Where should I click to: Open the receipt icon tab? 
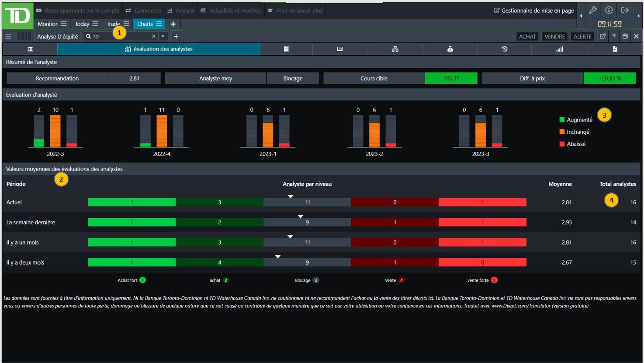(286, 49)
